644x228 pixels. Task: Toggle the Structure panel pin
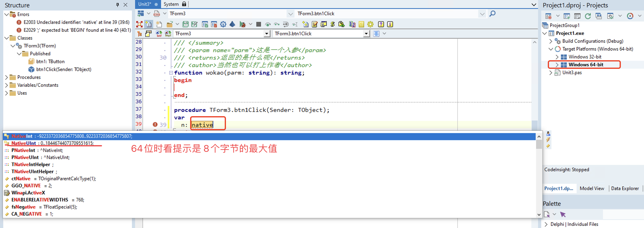point(118,5)
